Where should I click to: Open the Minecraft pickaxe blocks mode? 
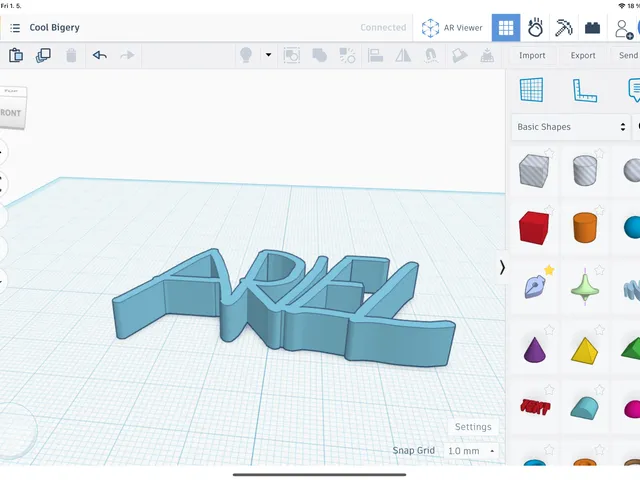tap(563, 28)
